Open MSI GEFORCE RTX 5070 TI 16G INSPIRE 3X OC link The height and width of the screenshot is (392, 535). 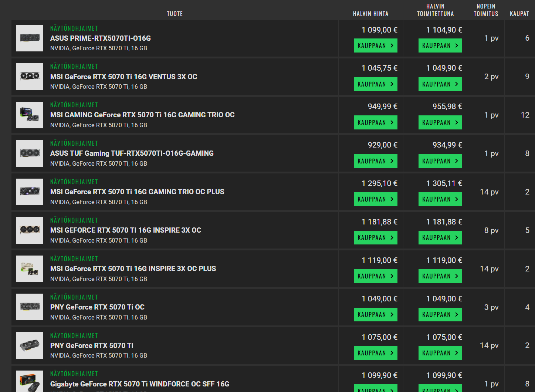(x=126, y=230)
